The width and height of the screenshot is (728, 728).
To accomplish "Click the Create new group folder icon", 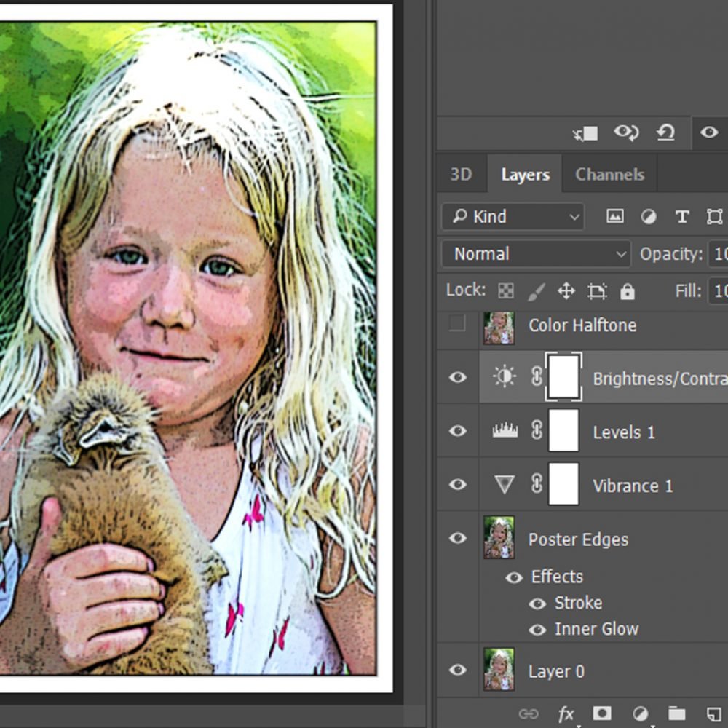I will click(677, 714).
